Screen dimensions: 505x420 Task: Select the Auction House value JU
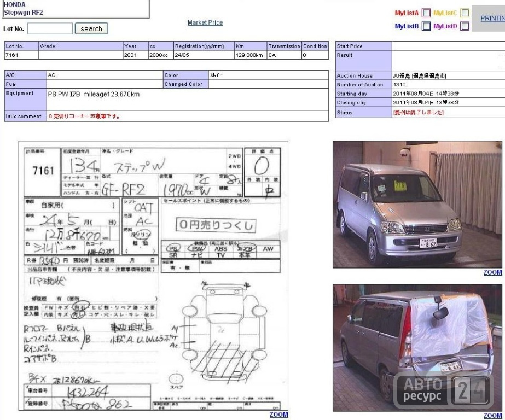[x=419, y=75]
